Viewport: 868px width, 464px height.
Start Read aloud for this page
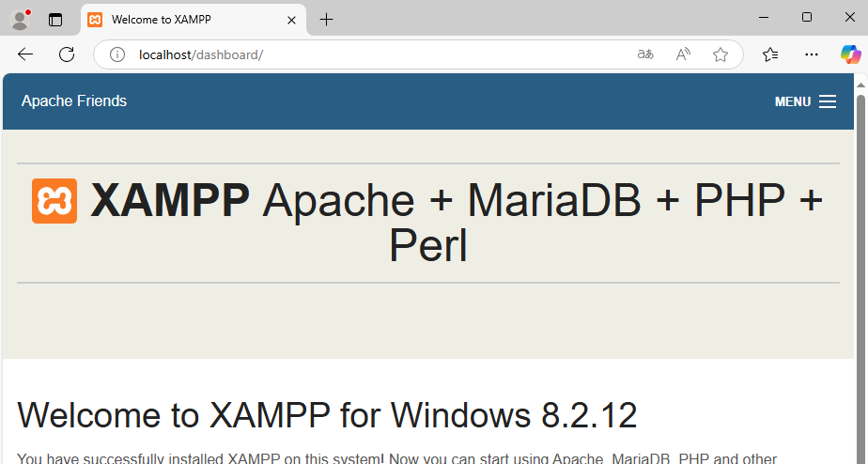click(683, 54)
